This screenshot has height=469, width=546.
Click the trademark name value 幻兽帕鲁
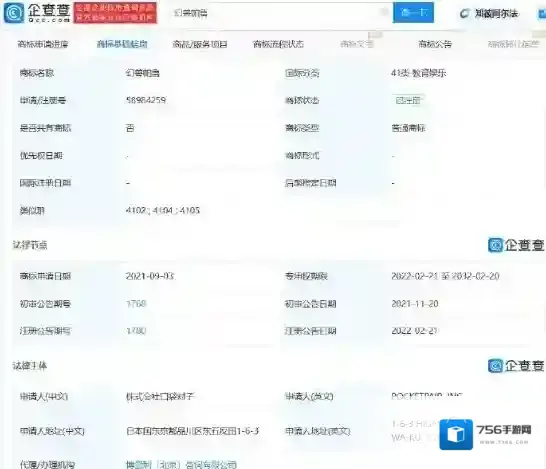click(143, 73)
